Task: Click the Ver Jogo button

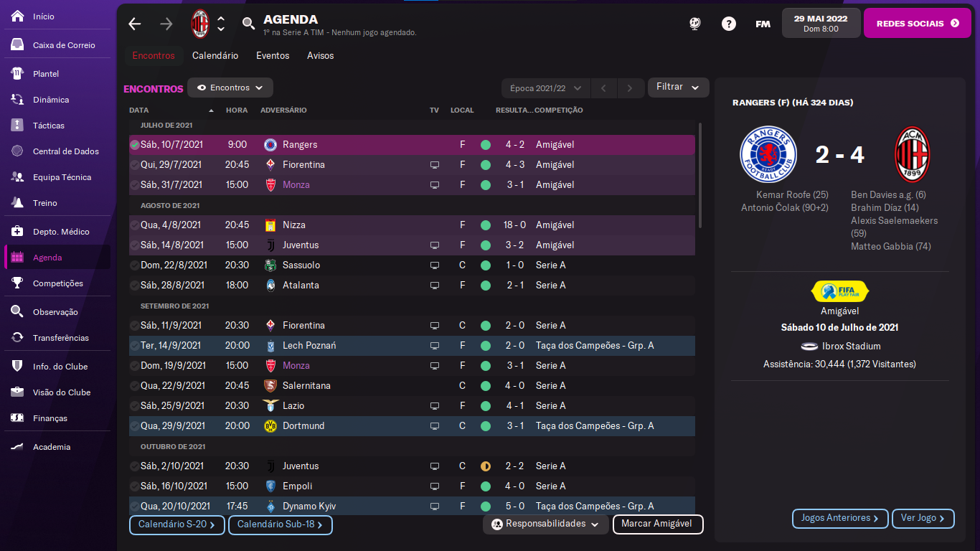Action: pos(922,518)
